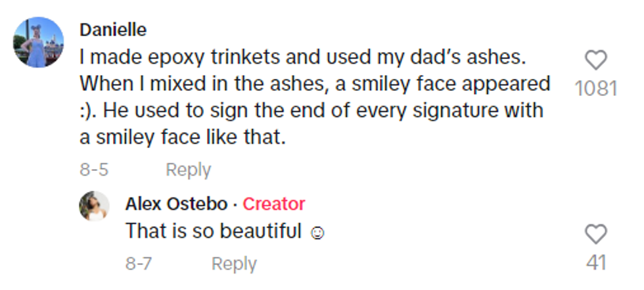
Task: Open Alex Ostebo's profile avatar
Action: click(x=94, y=206)
